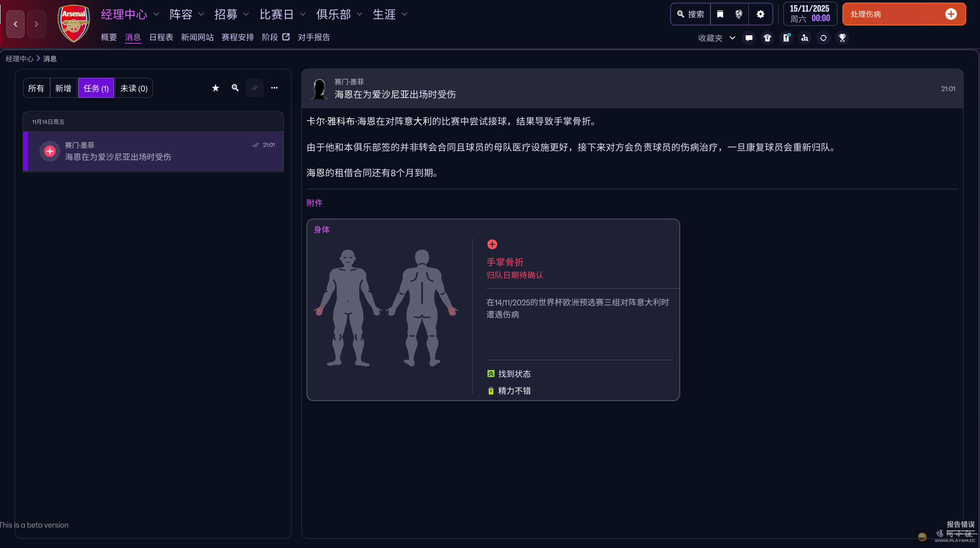The width and height of the screenshot is (980, 548).
Task: Open the scouting icon with magnifier
Action: pos(805,38)
